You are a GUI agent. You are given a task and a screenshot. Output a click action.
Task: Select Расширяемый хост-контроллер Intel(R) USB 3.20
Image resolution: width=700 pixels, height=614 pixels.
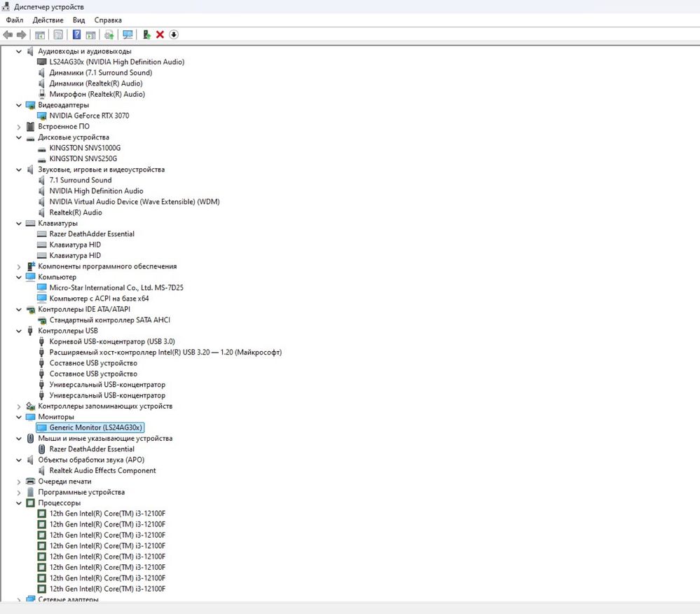[165, 353]
